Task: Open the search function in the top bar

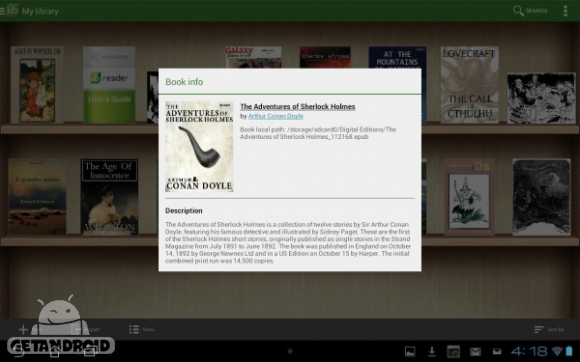Action: (530, 11)
